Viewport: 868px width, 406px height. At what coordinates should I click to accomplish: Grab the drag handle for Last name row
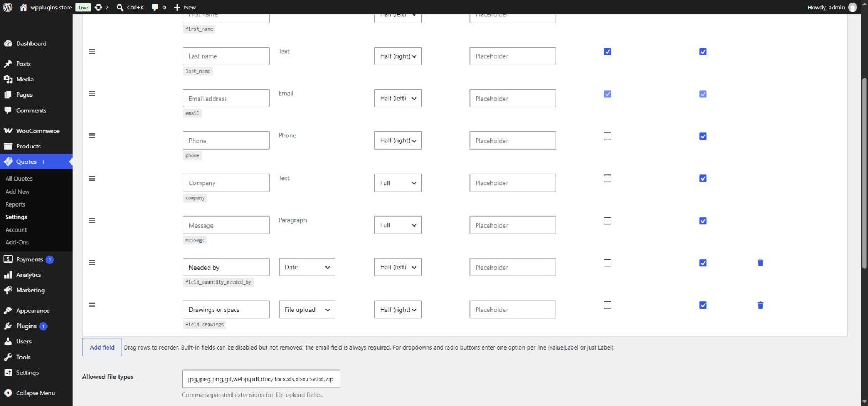pos(92,52)
